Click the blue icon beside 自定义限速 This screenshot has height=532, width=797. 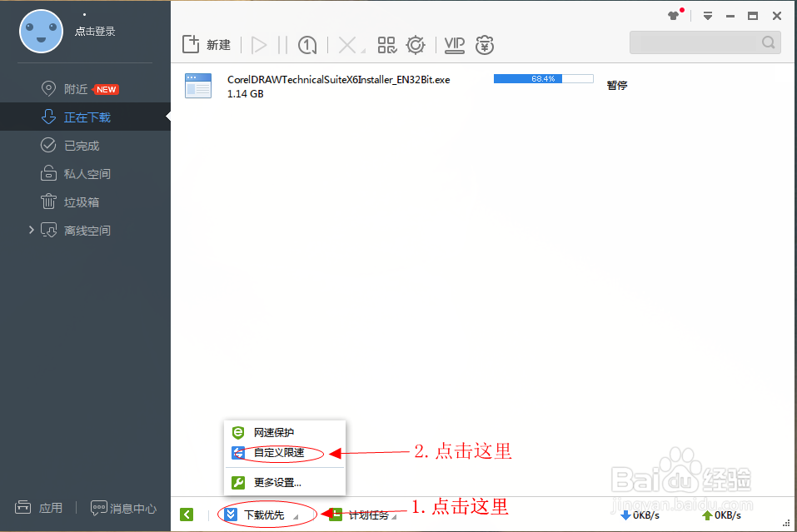238,452
